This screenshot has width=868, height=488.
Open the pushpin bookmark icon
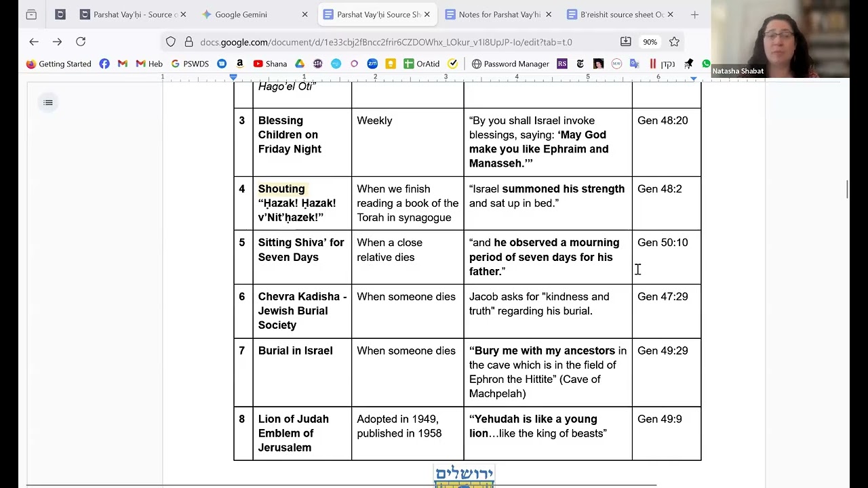[689, 64]
